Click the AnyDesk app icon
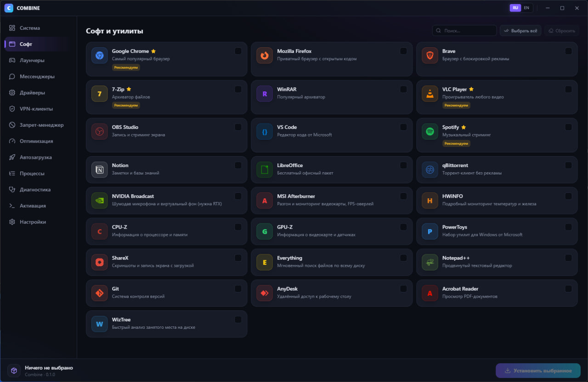 point(265,293)
